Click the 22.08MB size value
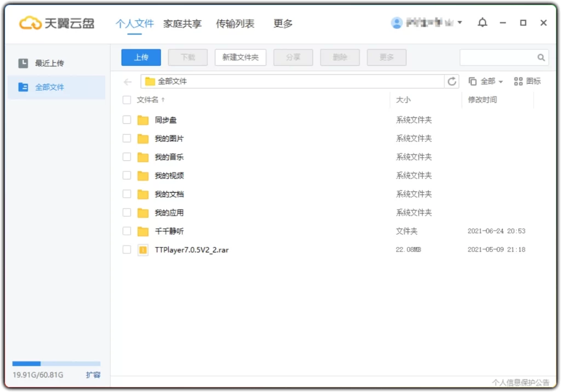 pyautogui.click(x=408, y=250)
